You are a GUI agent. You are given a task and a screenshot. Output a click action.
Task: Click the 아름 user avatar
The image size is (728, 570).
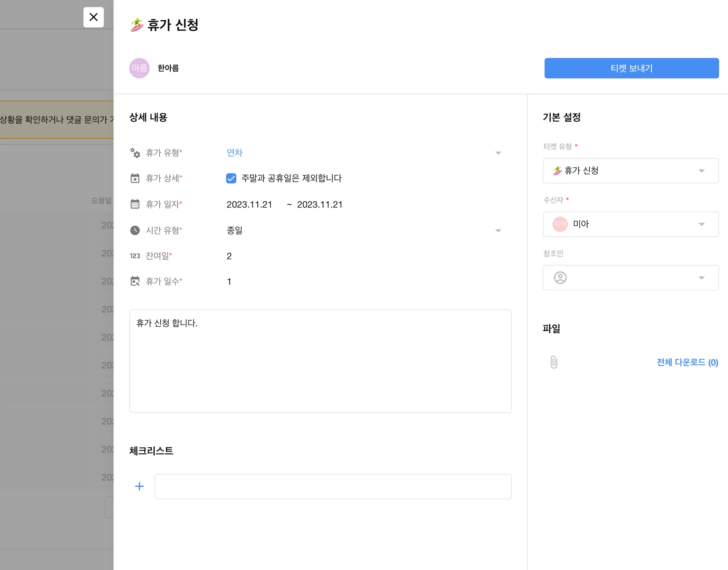click(139, 68)
